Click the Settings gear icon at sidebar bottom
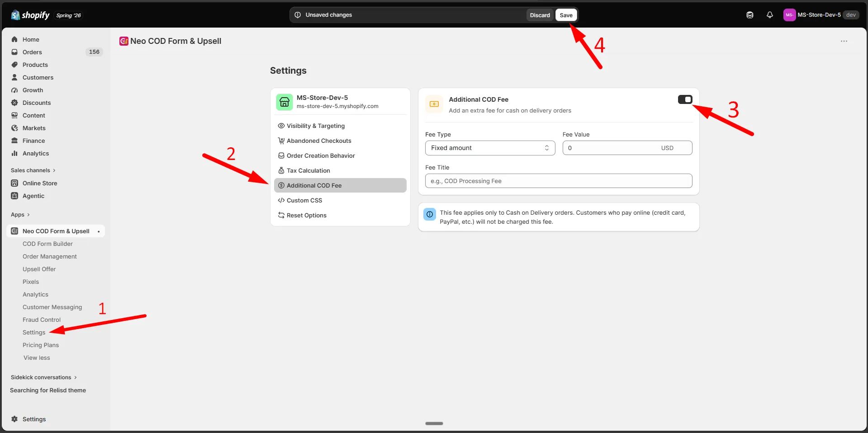 [14, 419]
